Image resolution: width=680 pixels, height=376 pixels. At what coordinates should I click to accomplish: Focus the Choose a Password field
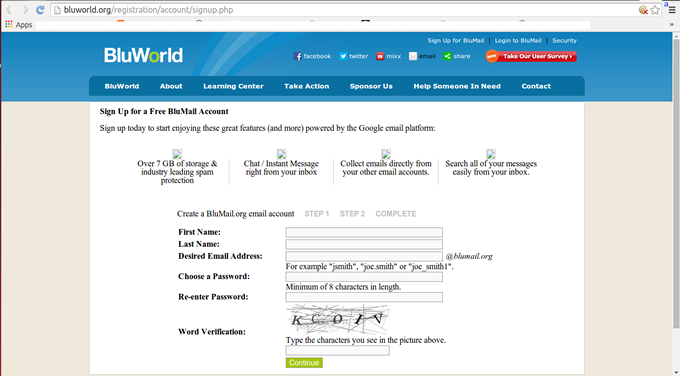tap(364, 277)
